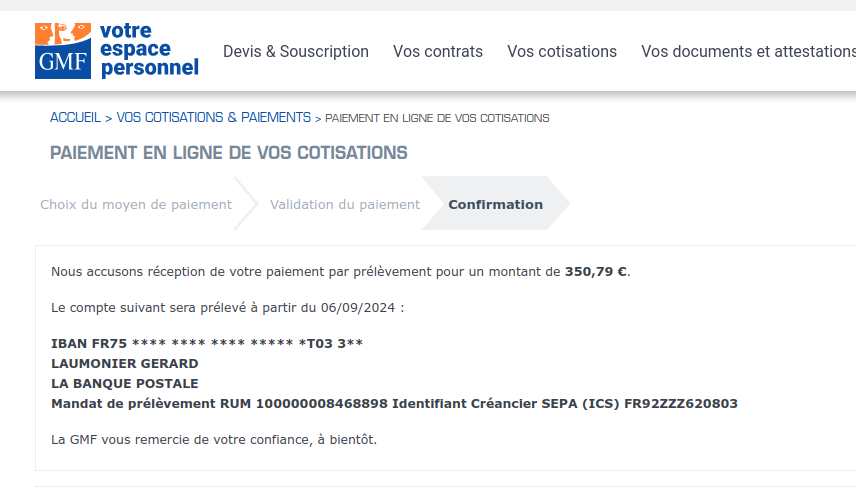Open Vos documents et attestations menu
Screen dimensions: 856x489
(748, 51)
